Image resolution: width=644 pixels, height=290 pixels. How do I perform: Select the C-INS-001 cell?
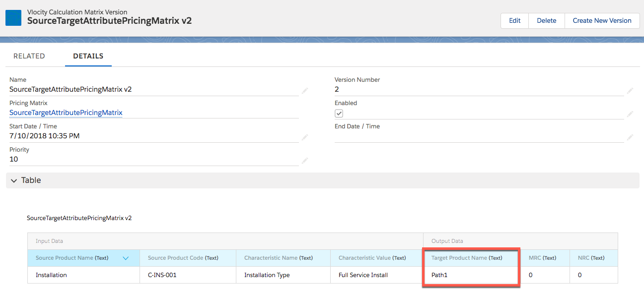188,275
